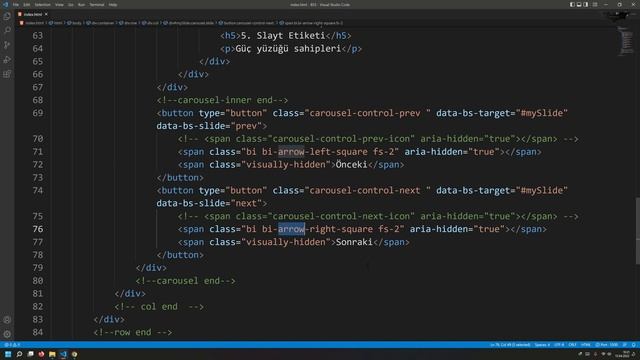This screenshot has height=360, width=640.
Task: Click the 'carousel end' comment on line 80
Action: [x=186, y=281]
